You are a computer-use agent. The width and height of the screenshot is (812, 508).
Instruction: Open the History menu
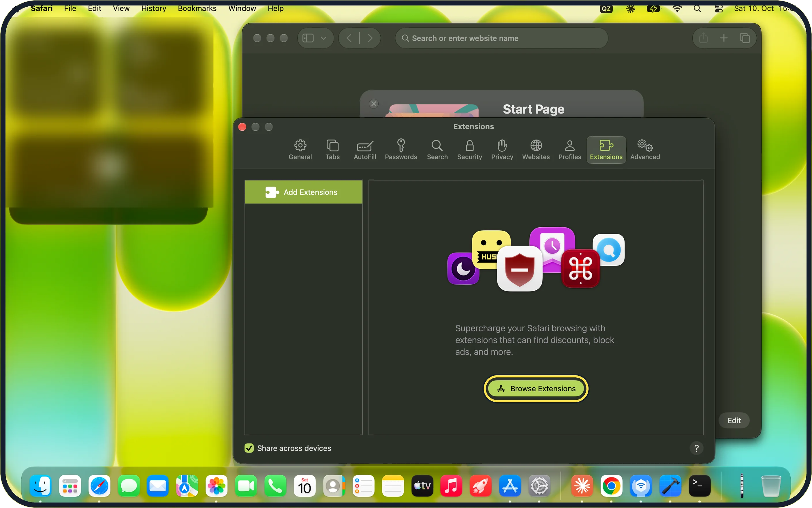pyautogui.click(x=153, y=8)
